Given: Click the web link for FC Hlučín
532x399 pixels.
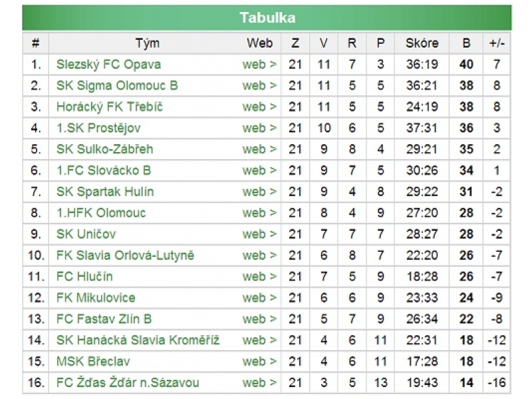Looking at the screenshot, I should (259, 277).
